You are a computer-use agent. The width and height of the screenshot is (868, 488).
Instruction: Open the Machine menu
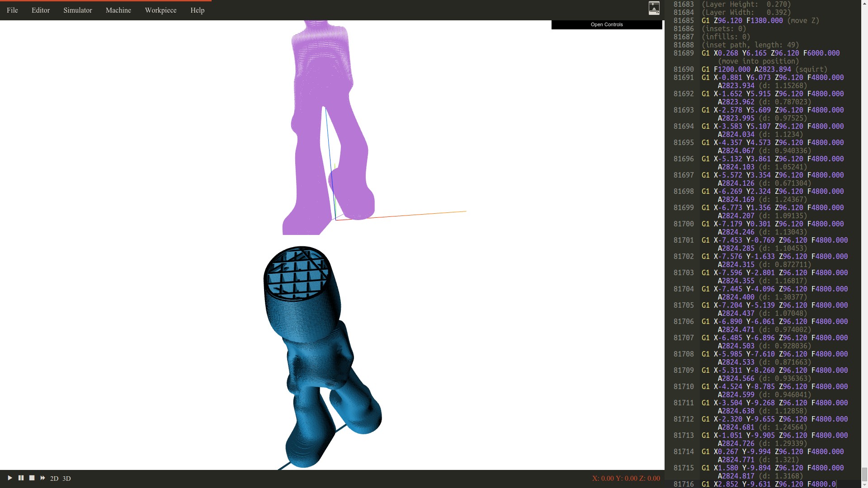(x=118, y=10)
